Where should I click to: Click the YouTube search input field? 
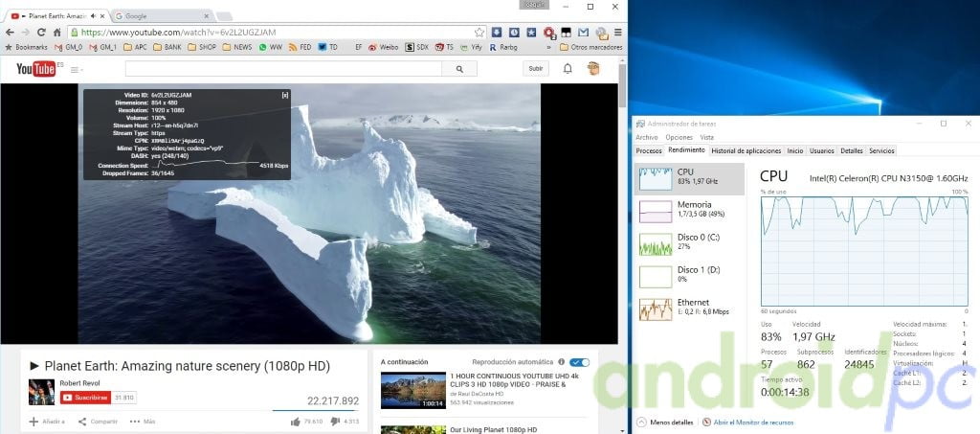point(283,69)
